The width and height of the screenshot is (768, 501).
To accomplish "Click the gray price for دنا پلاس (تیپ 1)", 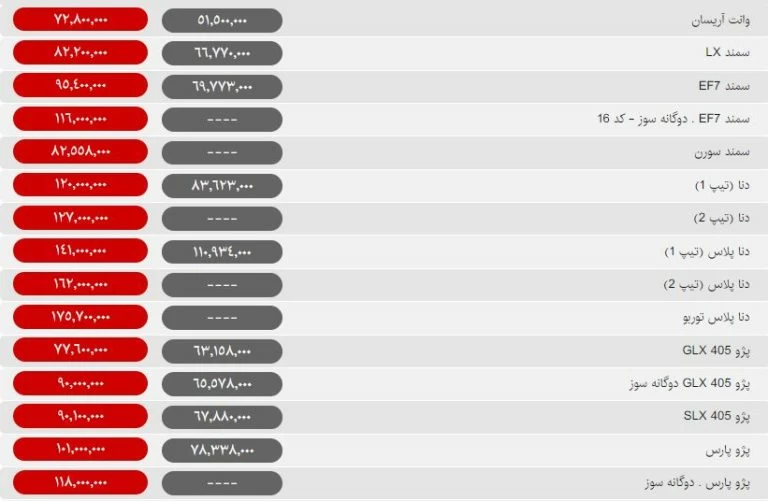I will [221, 251].
